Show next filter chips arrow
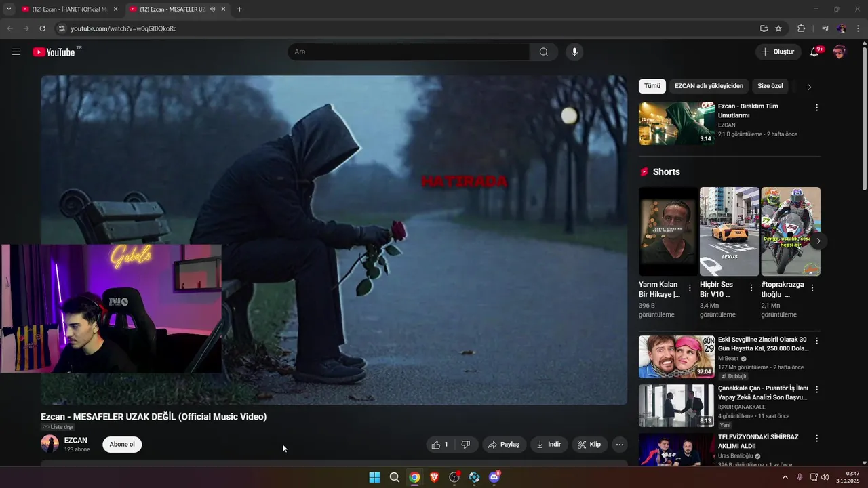This screenshot has height=488, width=868. pyautogui.click(x=809, y=87)
